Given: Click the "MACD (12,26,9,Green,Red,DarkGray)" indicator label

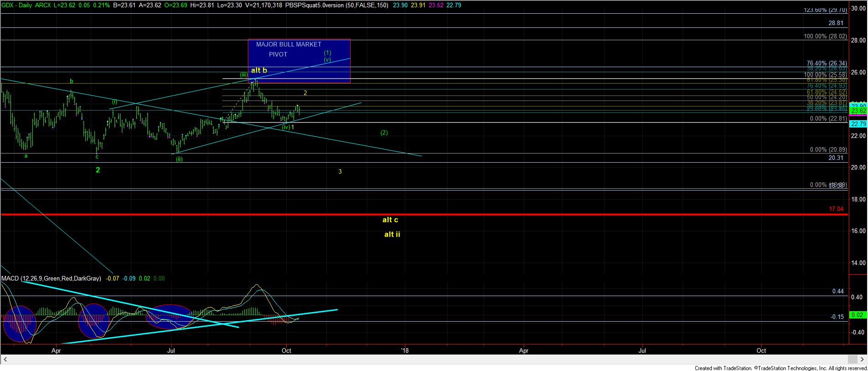Looking at the screenshot, I should click(51, 278).
